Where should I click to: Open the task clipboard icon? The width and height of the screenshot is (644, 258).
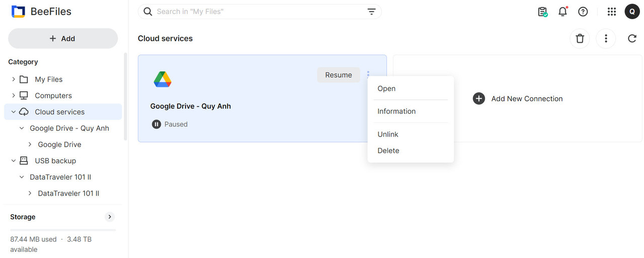pos(542,12)
